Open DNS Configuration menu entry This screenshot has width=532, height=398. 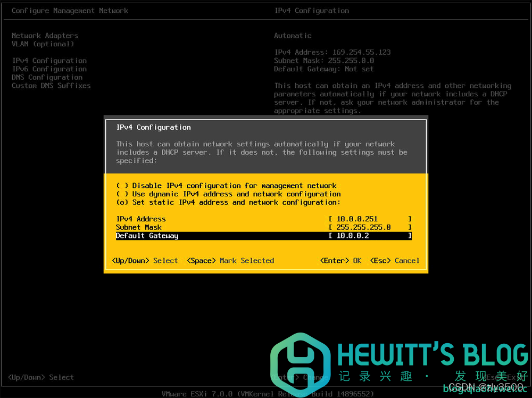coord(47,77)
